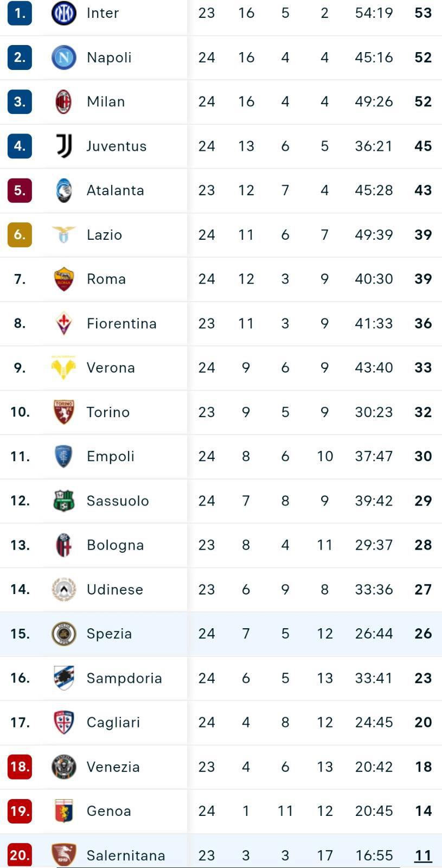The height and width of the screenshot is (868, 442).
Task: Click the Inter club crest icon
Action: tap(63, 13)
